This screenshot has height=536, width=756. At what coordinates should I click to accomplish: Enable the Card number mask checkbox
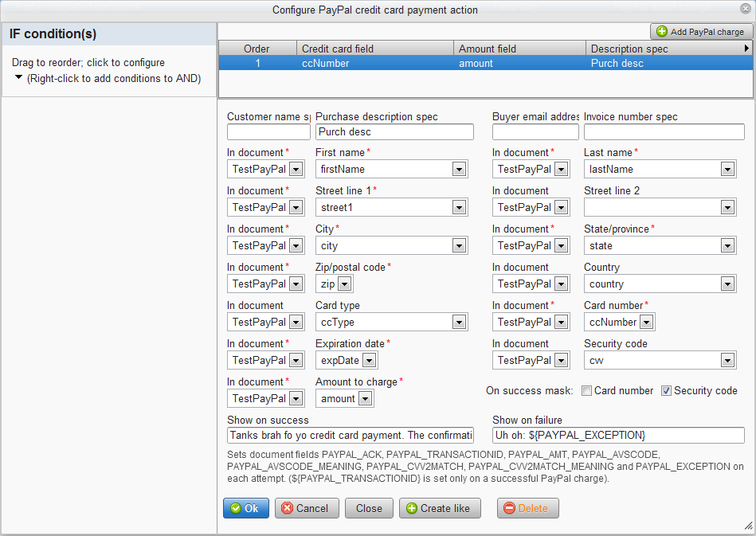click(x=586, y=391)
